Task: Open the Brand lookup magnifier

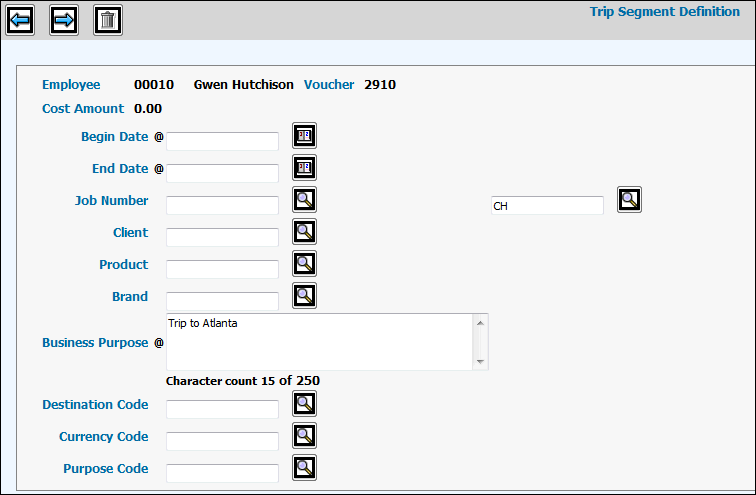Action: tap(304, 296)
